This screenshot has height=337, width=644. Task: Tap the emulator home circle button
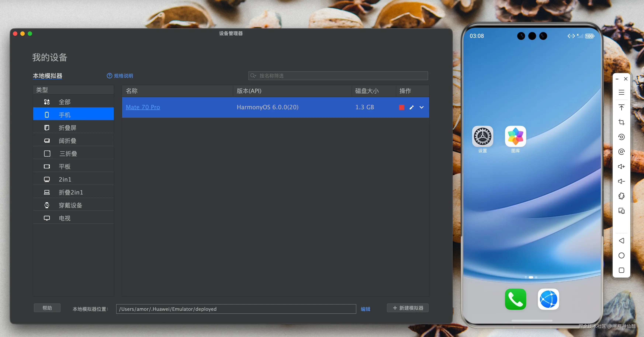pos(621,255)
